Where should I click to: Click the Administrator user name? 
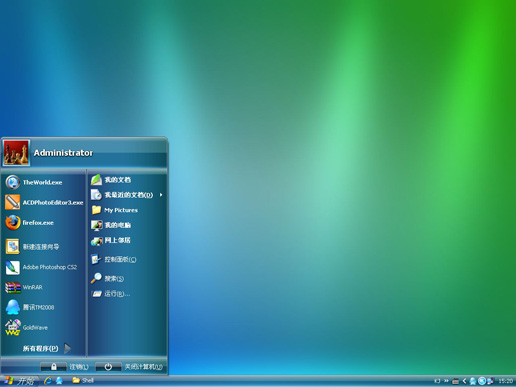point(63,153)
